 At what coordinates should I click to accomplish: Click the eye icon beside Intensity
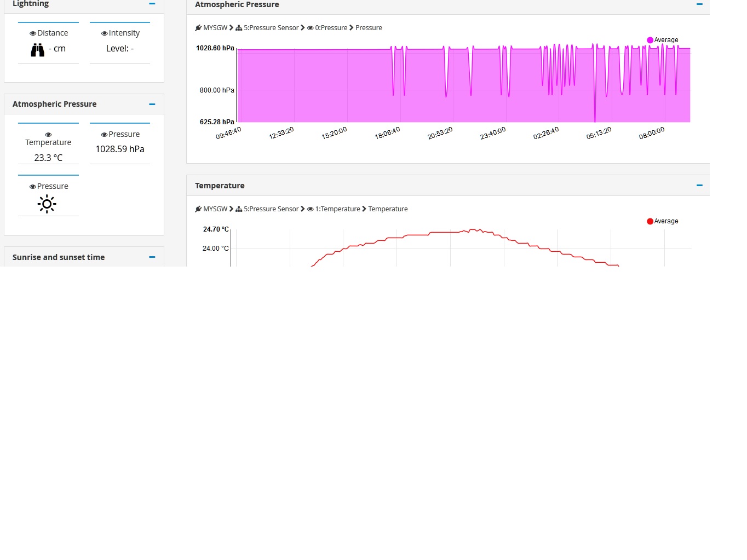click(104, 33)
